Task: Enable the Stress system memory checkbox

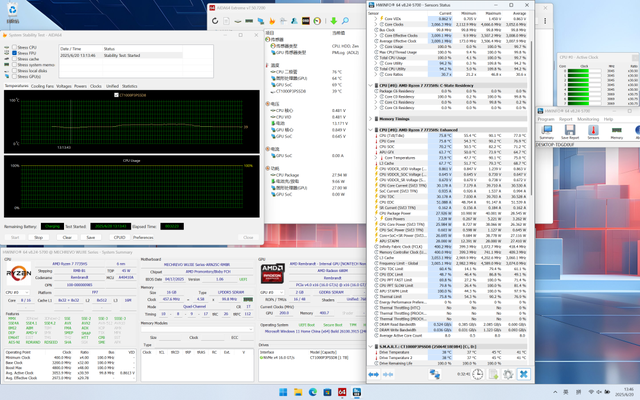Action: [x=14, y=64]
